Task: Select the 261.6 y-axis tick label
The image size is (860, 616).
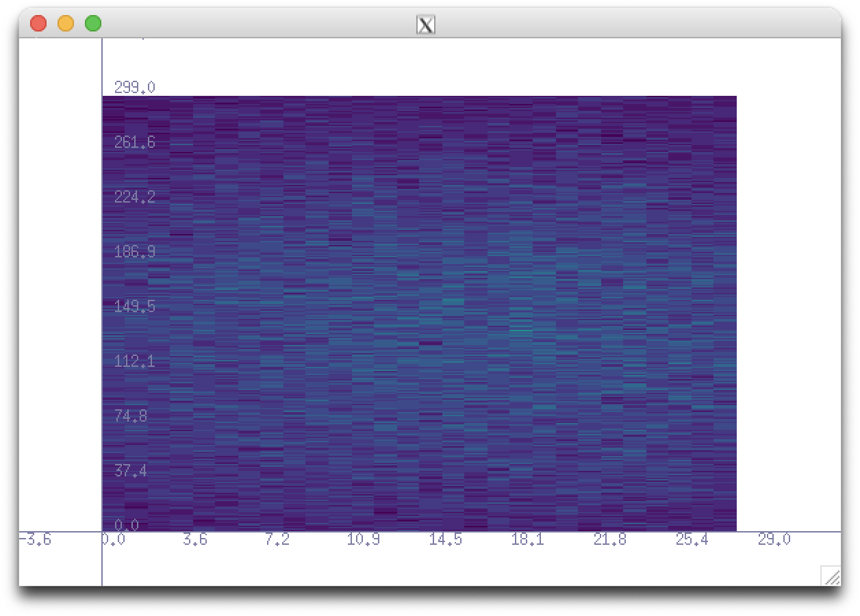Action: (134, 142)
